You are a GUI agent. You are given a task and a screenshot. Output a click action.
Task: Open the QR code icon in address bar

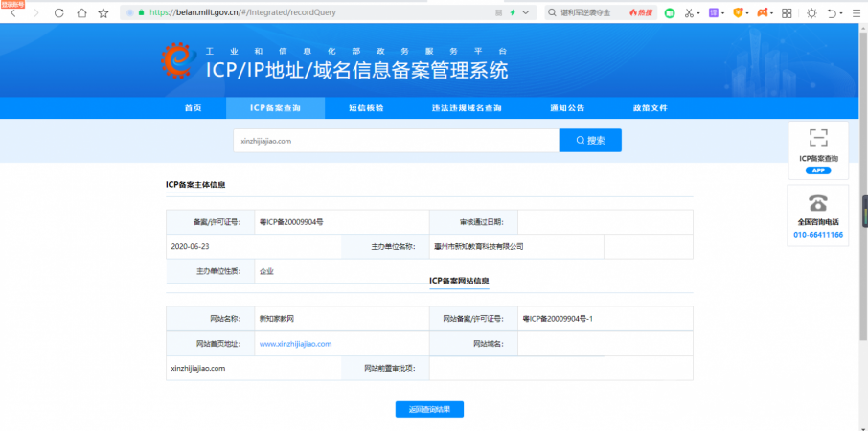(498, 12)
